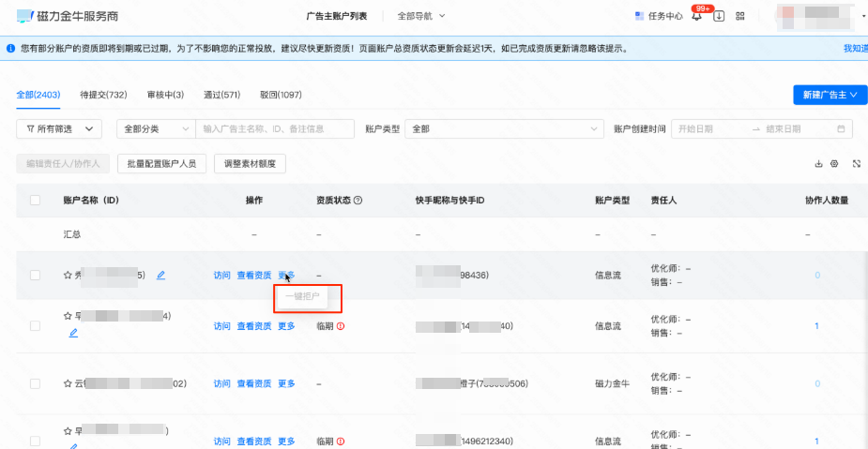Click the download box icon in top bar
This screenshot has width=868, height=449.
tap(719, 16)
